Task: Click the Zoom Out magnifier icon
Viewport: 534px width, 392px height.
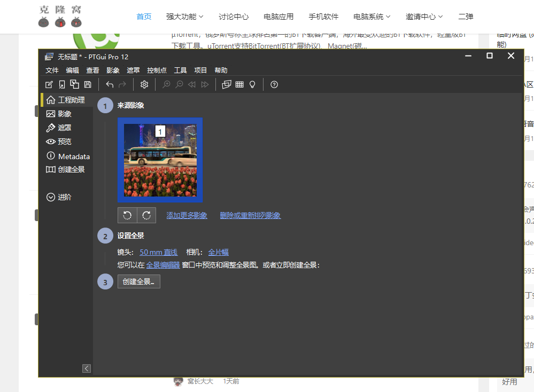Action: [x=179, y=84]
